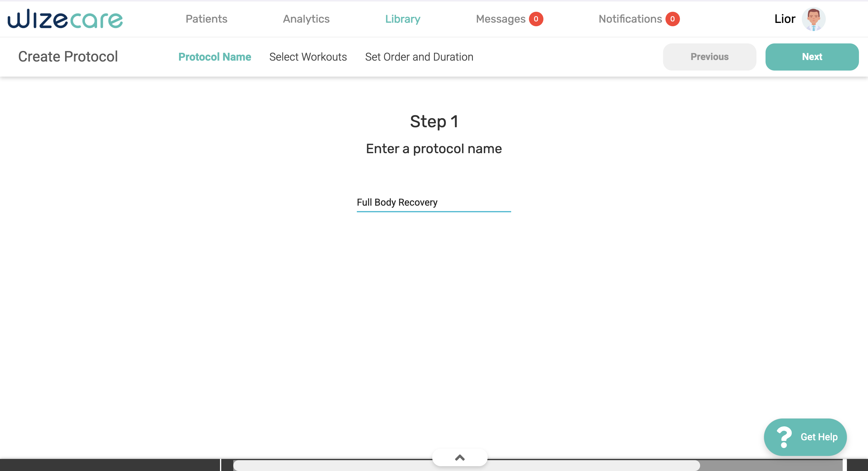
Task: Open the Patients section
Action: (x=206, y=19)
